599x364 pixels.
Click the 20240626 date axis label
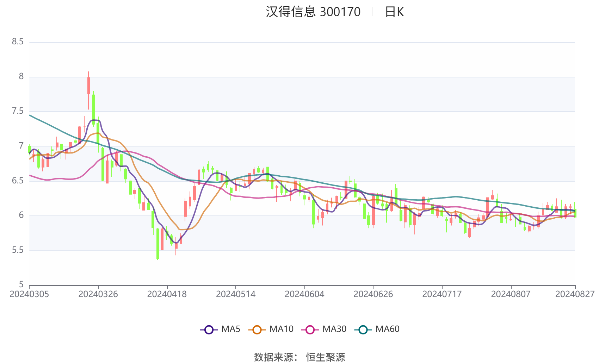(373, 294)
